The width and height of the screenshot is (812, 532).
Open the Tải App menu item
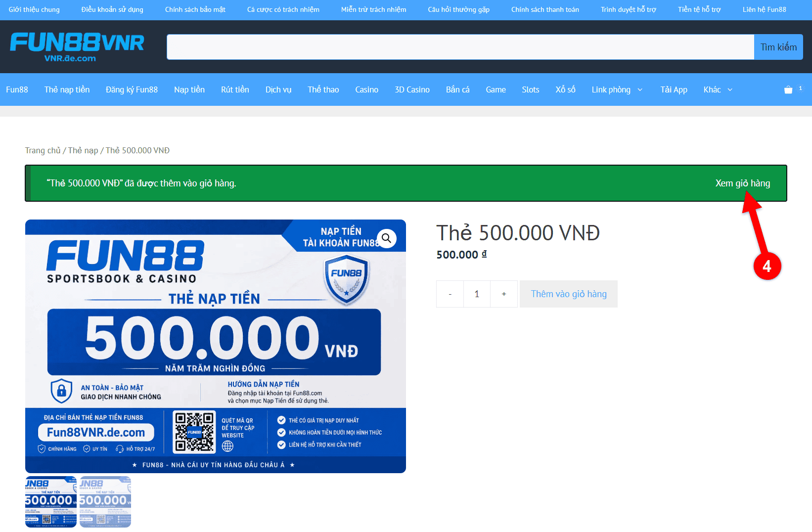[674, 89]
